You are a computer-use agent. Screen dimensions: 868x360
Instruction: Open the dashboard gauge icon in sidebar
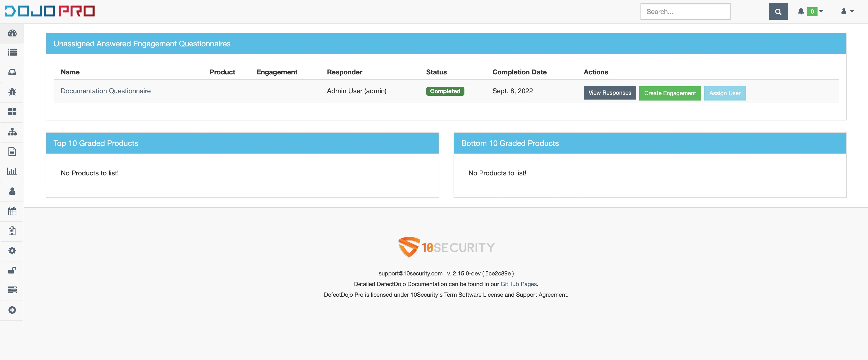pos(12,33)
